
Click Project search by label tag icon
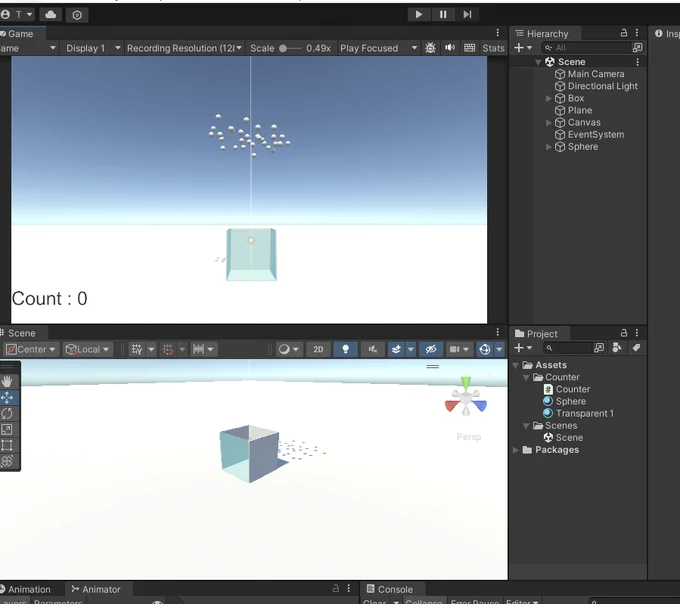click(636, 348)
